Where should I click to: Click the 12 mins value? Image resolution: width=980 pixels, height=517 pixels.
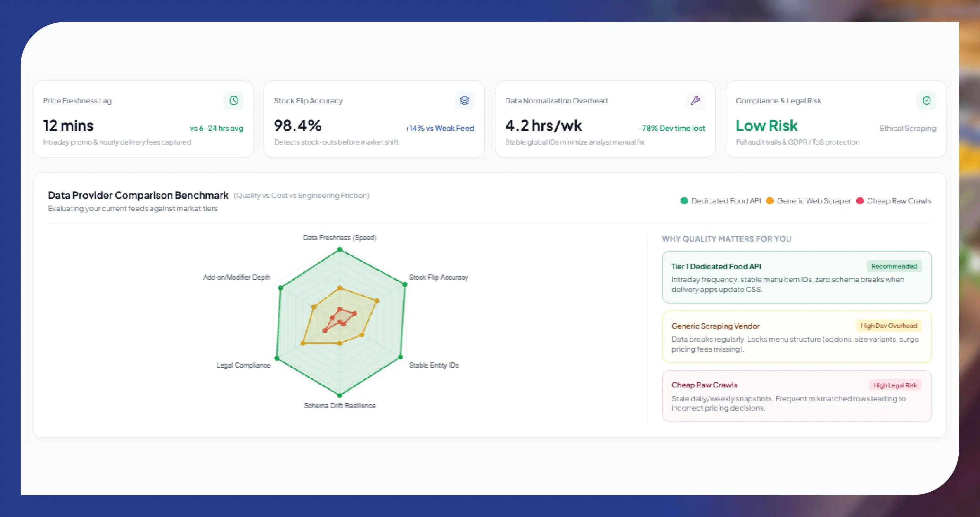(x=68, y=125)
